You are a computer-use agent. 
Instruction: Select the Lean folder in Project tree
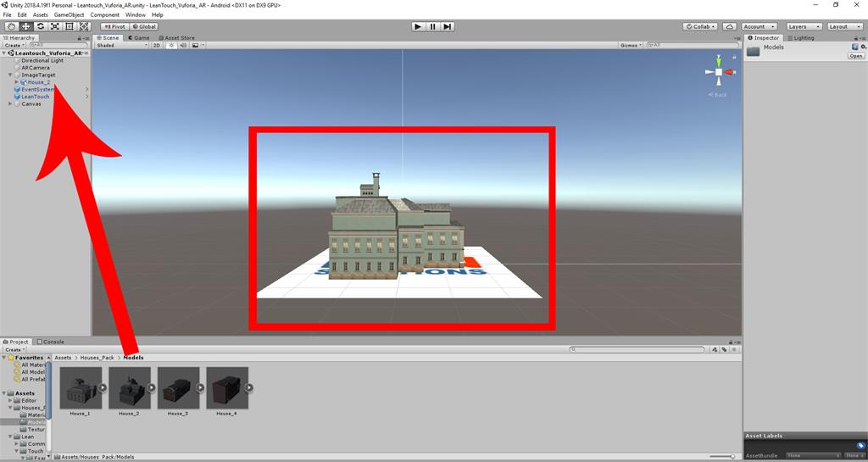tap(28, 437)
